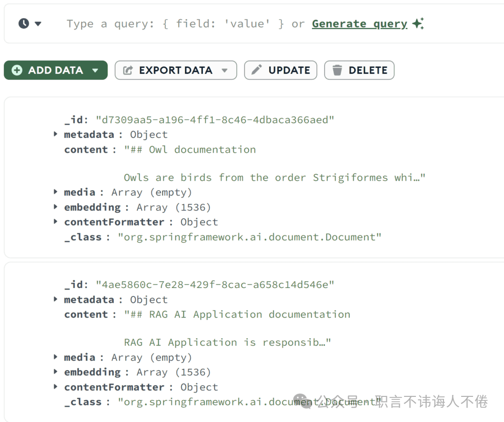Click the Generate query link

tap(359, 23)
